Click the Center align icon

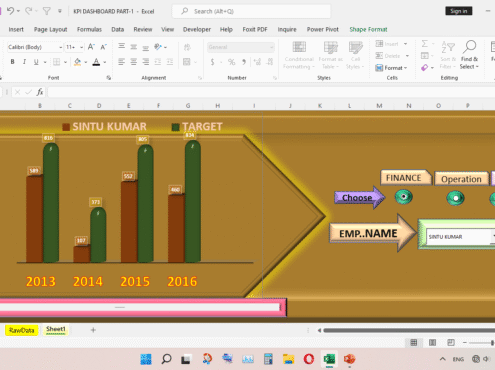[x=133, y=62]
